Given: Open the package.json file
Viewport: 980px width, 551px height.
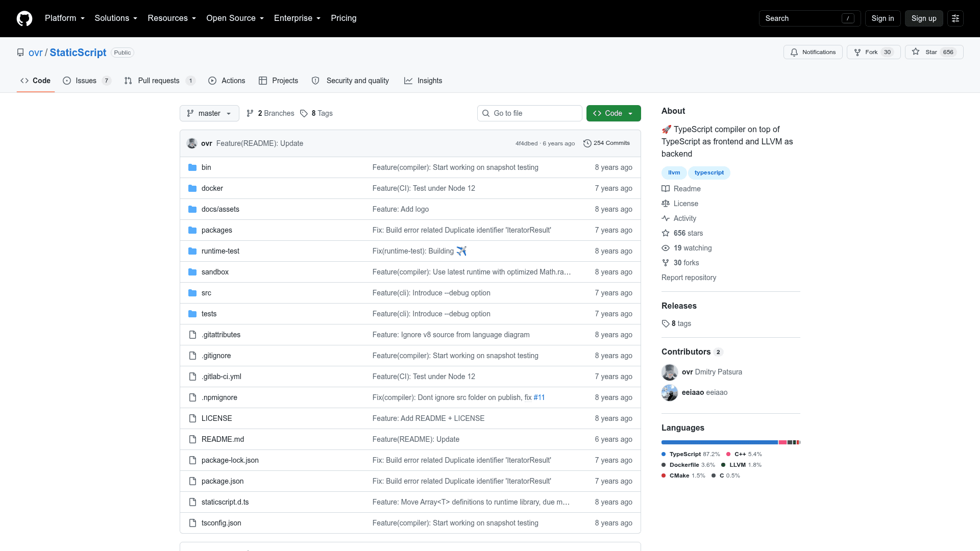Looking at the screenshot, I should (x=223, y=481).
